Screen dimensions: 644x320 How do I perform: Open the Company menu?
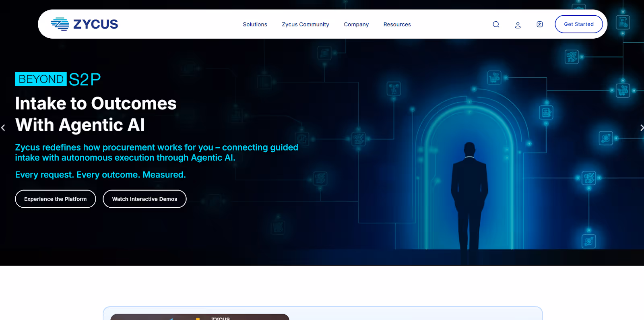pyautogui.click(x=356, y=25)
